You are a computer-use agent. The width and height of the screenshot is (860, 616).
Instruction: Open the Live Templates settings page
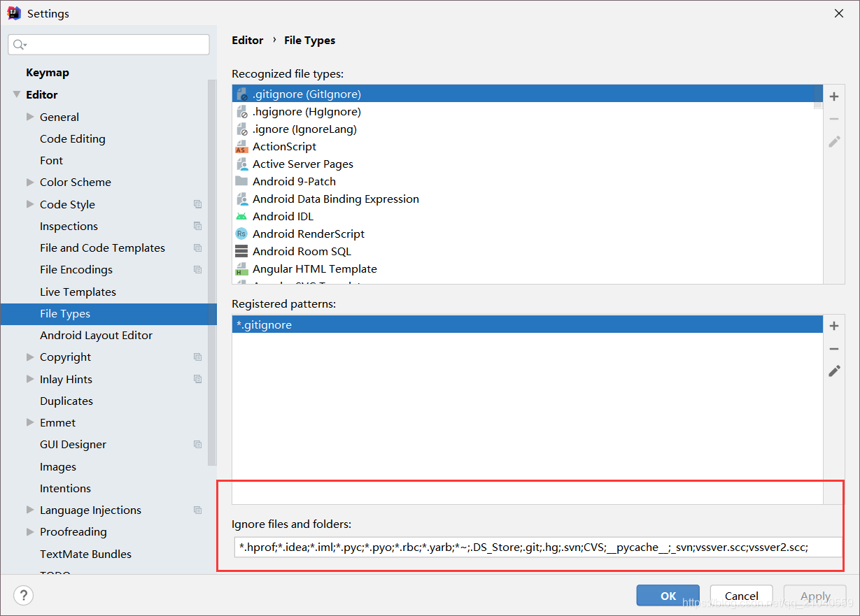[78, 292]
